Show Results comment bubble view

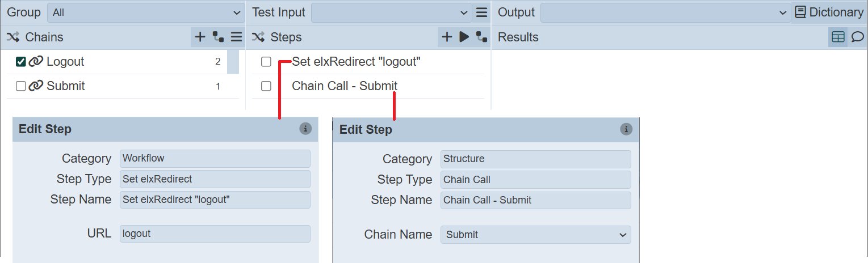coord(857,37)
